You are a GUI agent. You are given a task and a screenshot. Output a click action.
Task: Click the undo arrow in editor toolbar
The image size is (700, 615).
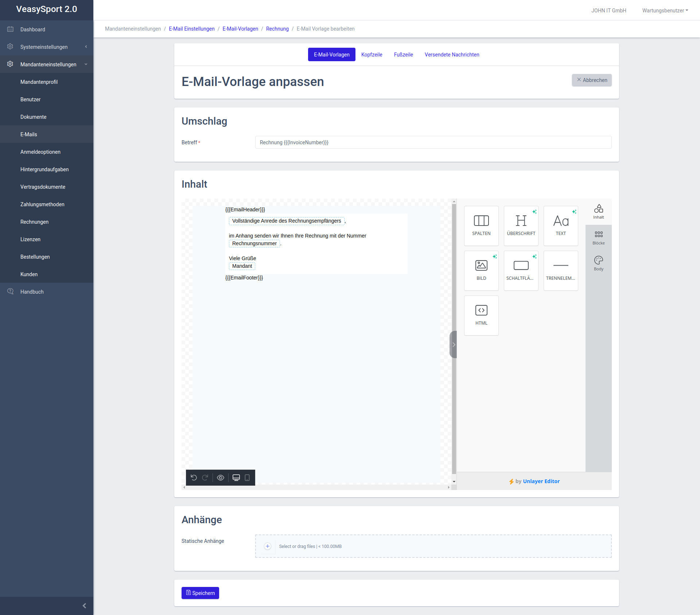click(194, 478)
